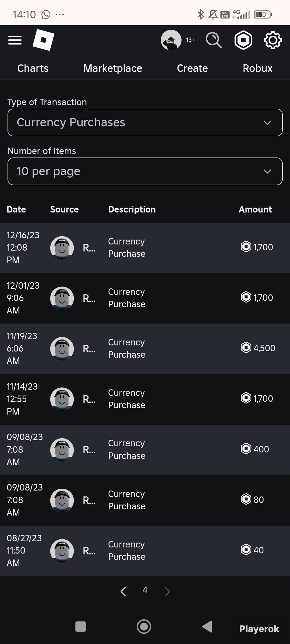
Task: Select the 08/27/23 40 Robux transaction row
Action: (x=145, y=551)
